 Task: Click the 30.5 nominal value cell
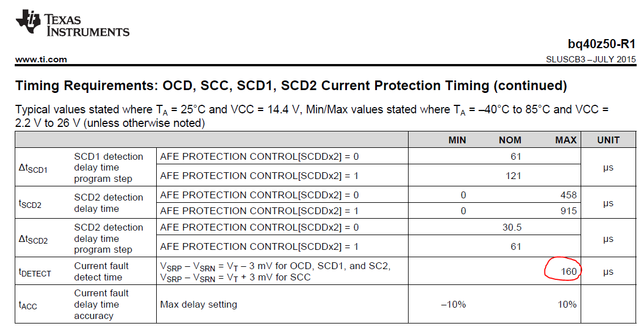[x=512, y=227]
